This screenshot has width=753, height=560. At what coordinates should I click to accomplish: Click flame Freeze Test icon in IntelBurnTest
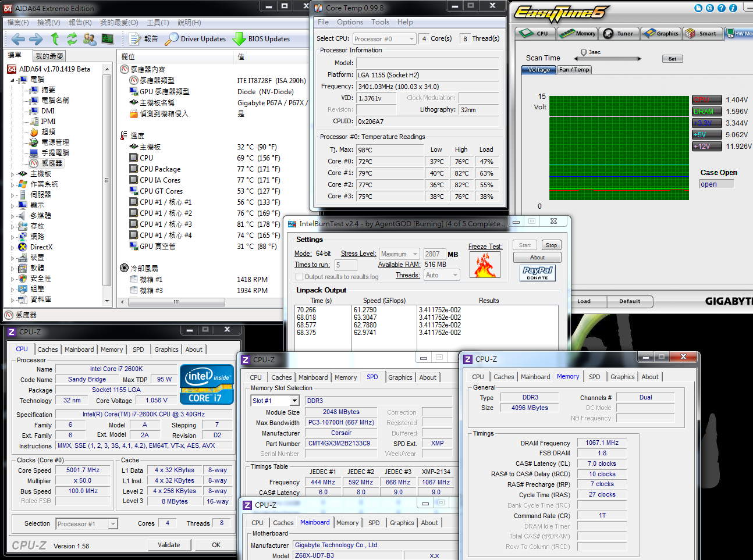point(485,265)
